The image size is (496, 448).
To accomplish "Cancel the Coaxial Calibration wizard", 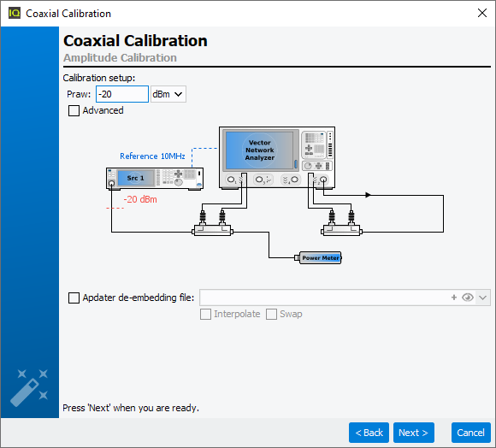I will click(470, 433).
